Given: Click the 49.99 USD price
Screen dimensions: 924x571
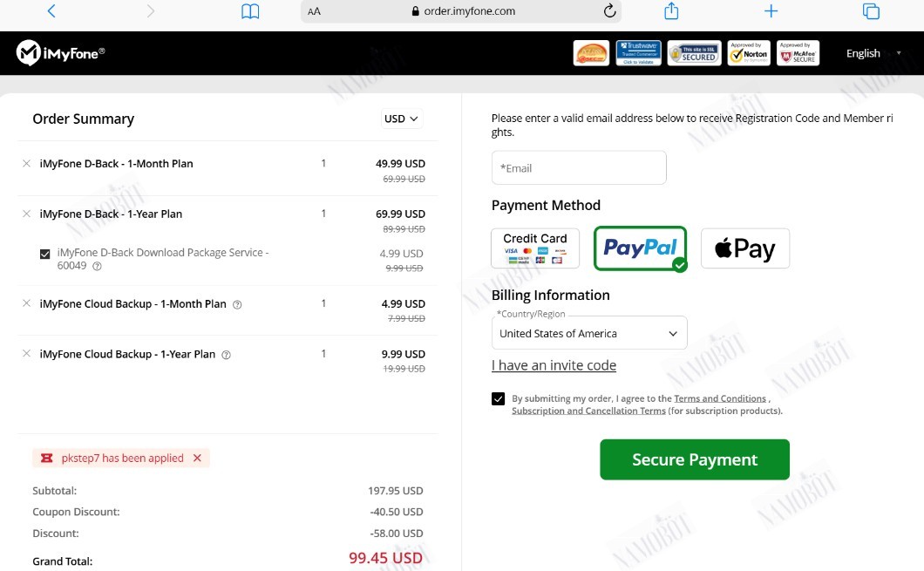Looking at the screenshot, I should coord(401,164).
